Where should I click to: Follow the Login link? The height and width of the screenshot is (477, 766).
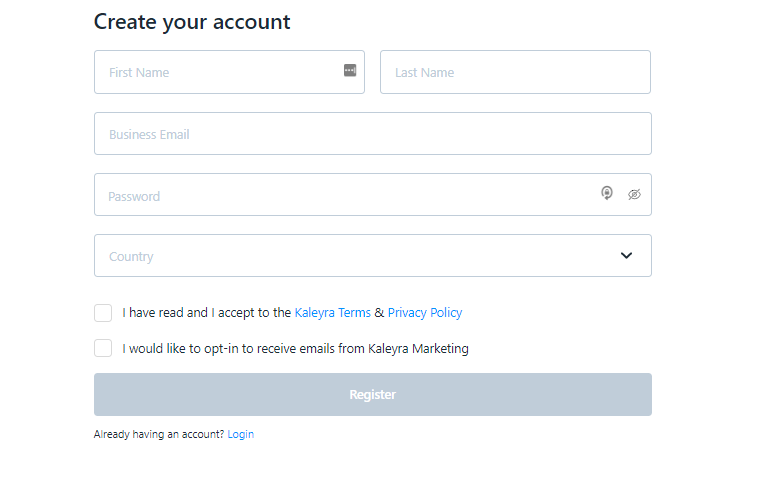coord(241,434)
